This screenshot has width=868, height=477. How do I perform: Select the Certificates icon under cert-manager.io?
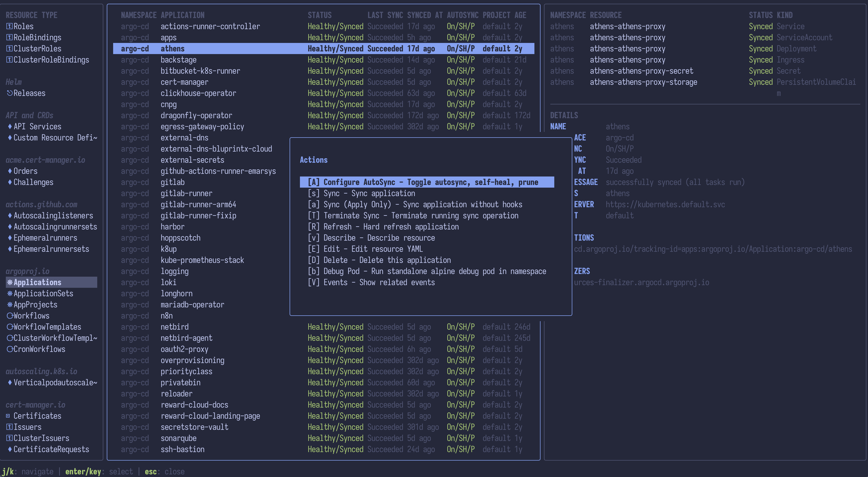[x=8, y=416]
